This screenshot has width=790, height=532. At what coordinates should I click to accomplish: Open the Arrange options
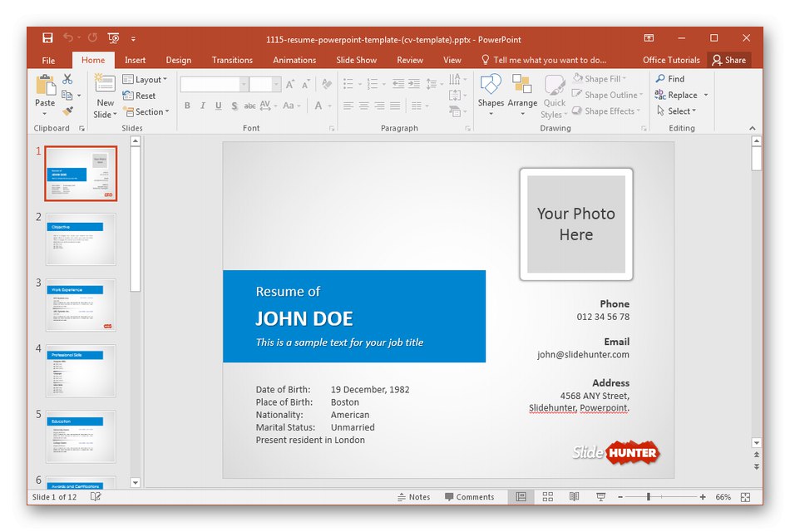click(x=522, y=91)
